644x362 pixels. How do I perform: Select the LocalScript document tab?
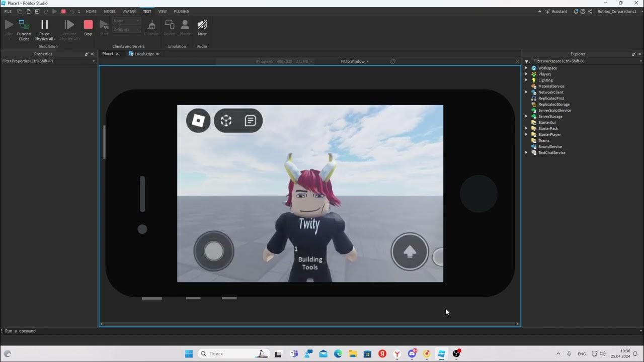point(144,54)
